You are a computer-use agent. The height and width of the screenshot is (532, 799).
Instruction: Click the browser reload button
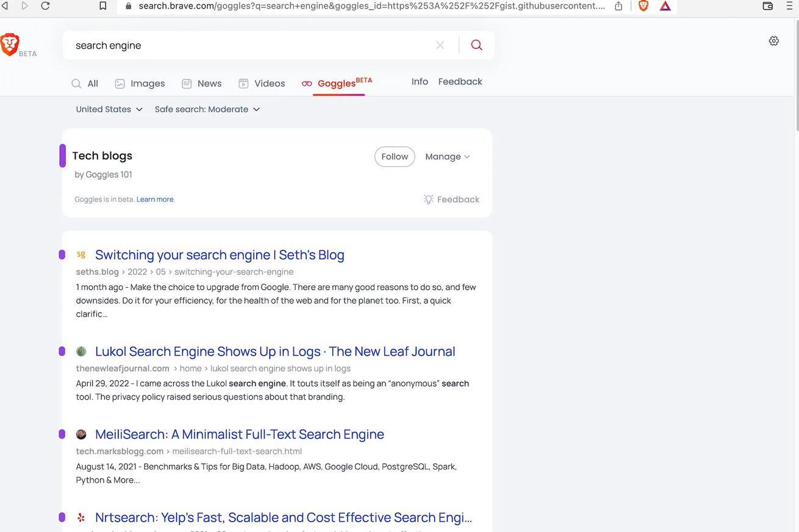(45, 6)
